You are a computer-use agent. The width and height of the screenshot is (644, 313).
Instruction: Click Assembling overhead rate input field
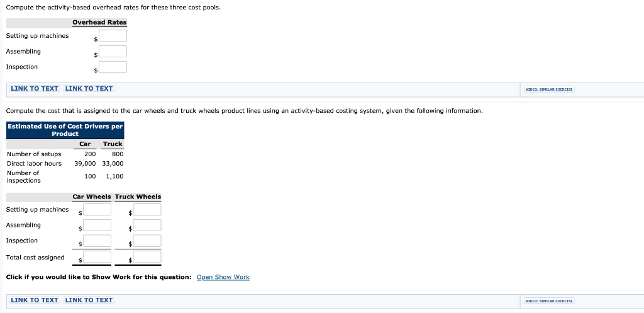click(x=113, y=52)
